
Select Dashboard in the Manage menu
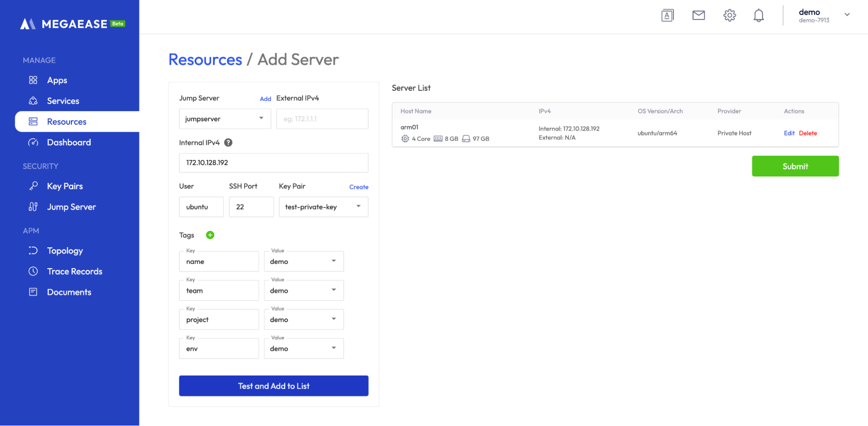pyautogui.click(x=69, y=142)
